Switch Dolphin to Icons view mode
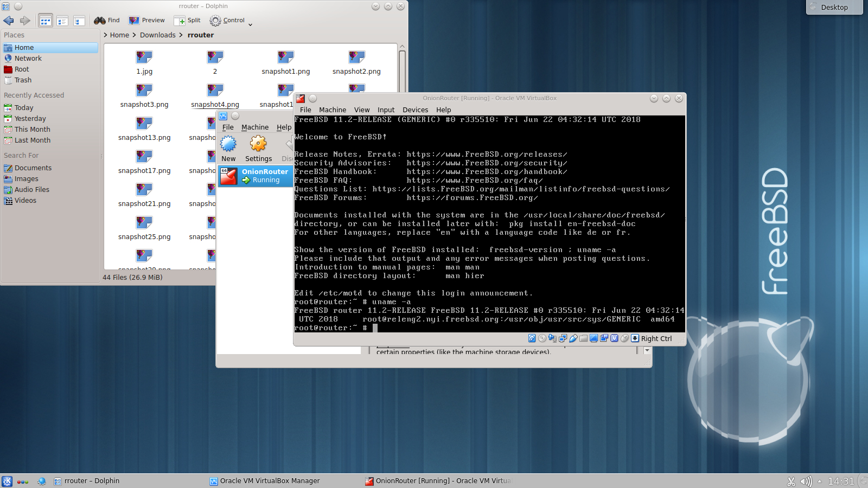The image size is (868, 488). point(46,21)
